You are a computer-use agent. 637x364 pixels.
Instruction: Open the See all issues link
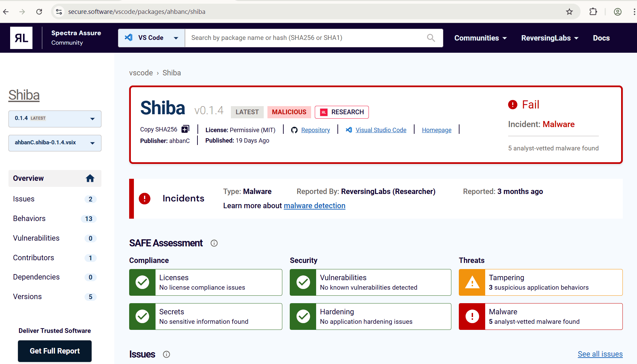(600, 354)
